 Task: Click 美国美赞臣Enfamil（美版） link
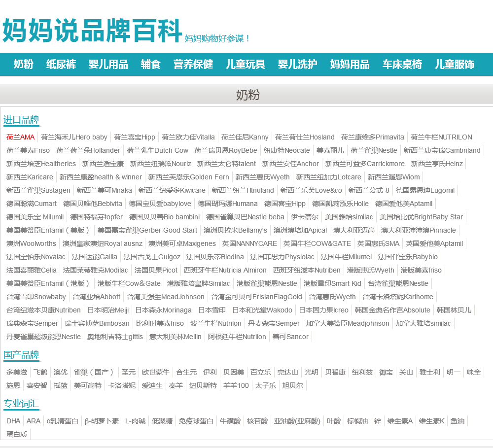pyautogui.click(x=49, y=230)
